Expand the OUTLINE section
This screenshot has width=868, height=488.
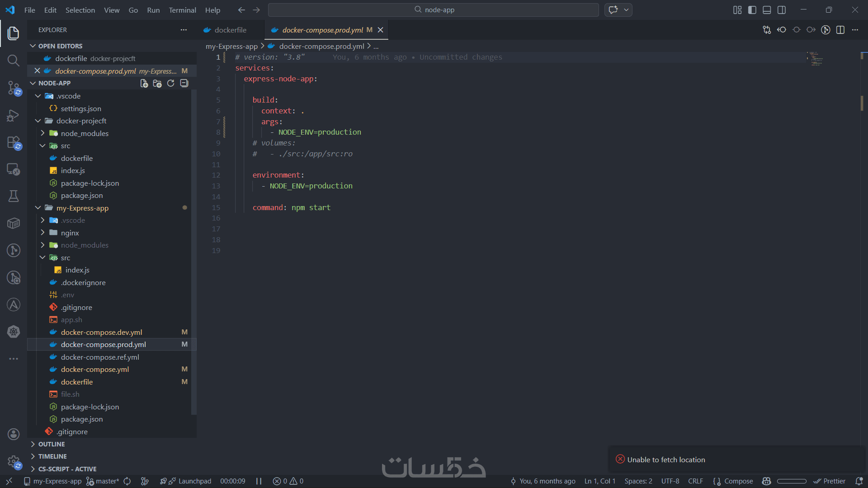click(52, 444)
